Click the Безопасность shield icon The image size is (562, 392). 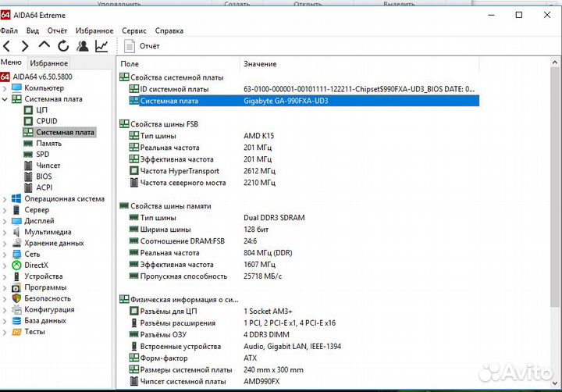point(16,298)
